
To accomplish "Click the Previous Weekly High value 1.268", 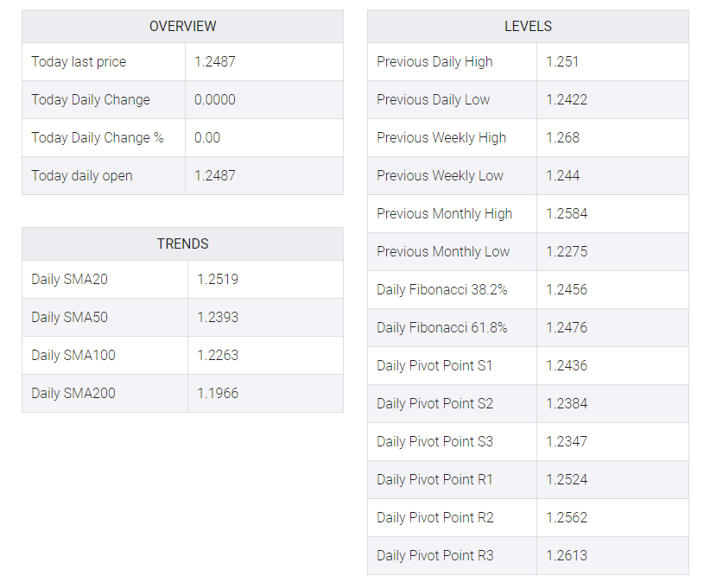I will click(x=562, y=137).
